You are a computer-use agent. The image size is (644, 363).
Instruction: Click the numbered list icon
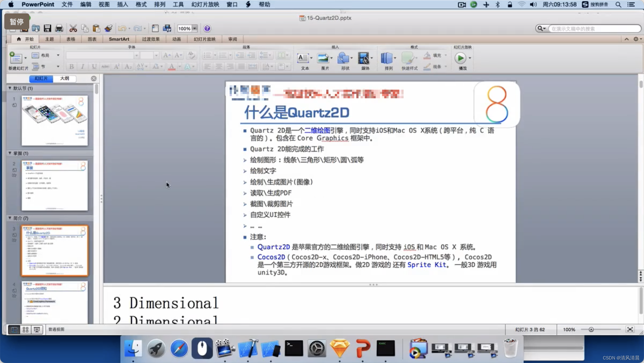click(223, 55)
